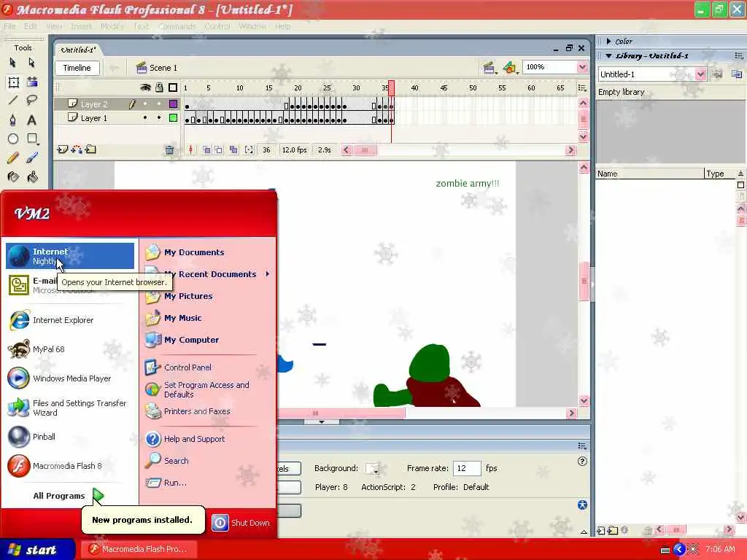Select the Text tool
Screen dimensions: 747x560
point(31,120)
